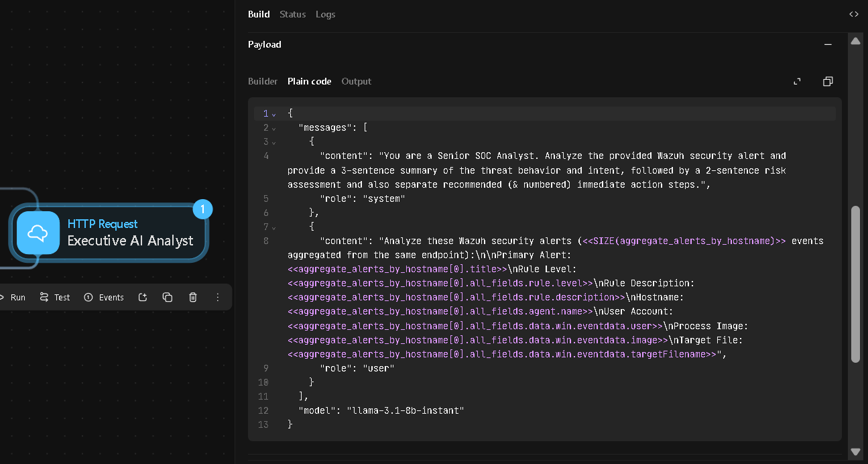Click the export step icon in node toolbar
The image size is (868, 464).
(143, 297)
